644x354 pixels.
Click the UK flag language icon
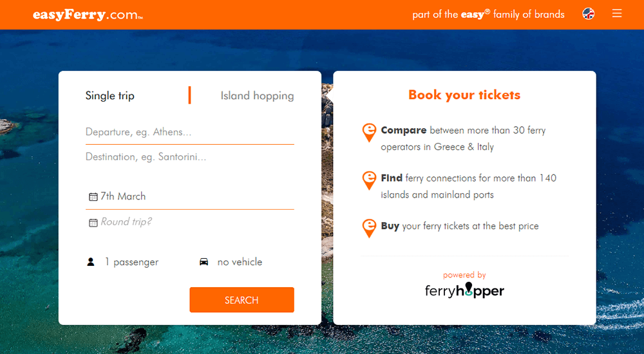pyautogui.click(x=589, y=14)
